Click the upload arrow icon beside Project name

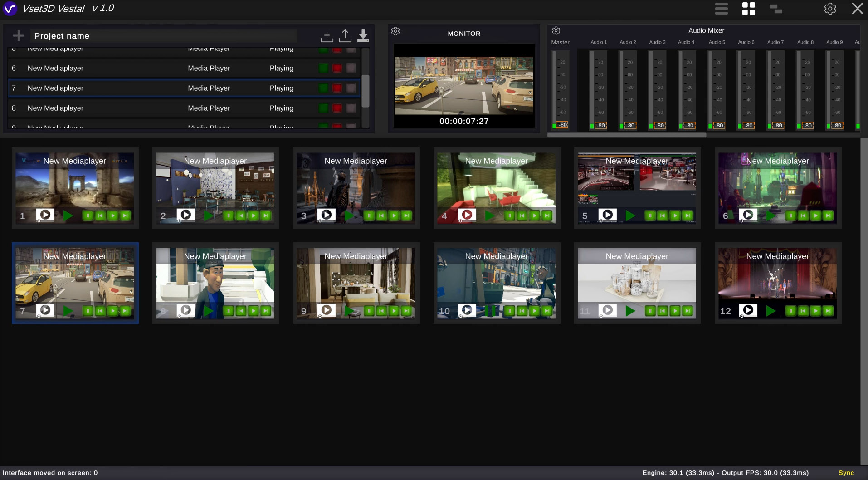point(345,35)
